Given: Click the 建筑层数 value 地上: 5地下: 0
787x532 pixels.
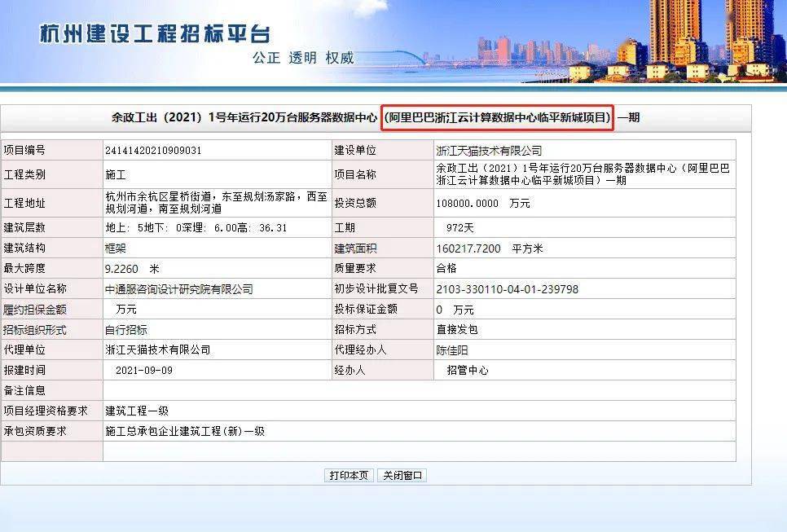Looking at the screenshot, I should point(196,228).
